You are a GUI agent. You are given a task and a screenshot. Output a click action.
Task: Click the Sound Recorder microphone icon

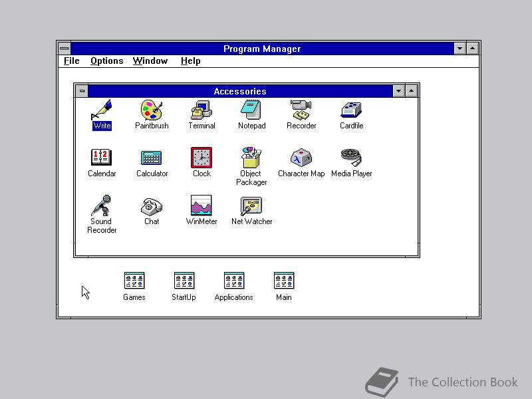(x=102, y=205)
